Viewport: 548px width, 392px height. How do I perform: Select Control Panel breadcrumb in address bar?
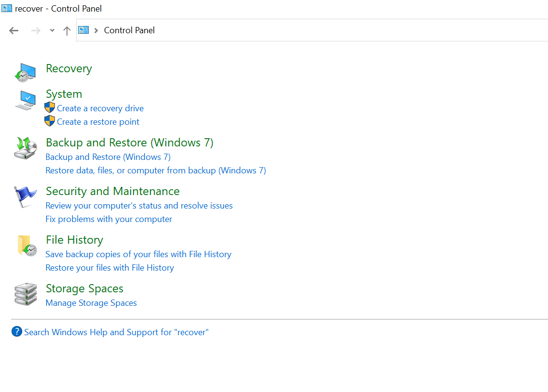coord(129,30)
